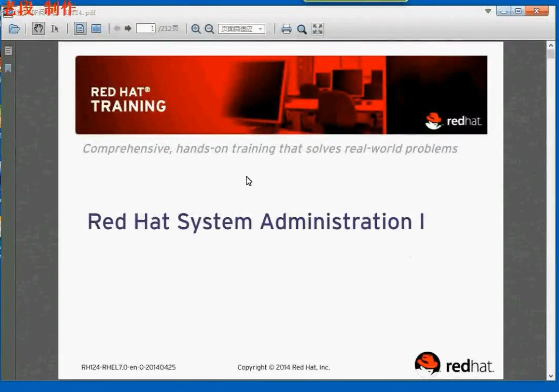Click the page number input field
The height and width of the screenshot is (392, 559).
tap(145, 29)
